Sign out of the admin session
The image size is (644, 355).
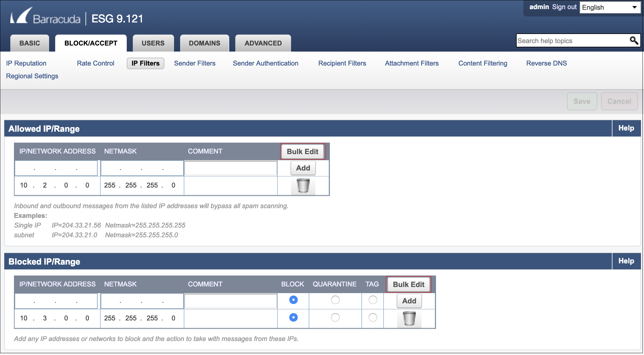coord(564,7)
